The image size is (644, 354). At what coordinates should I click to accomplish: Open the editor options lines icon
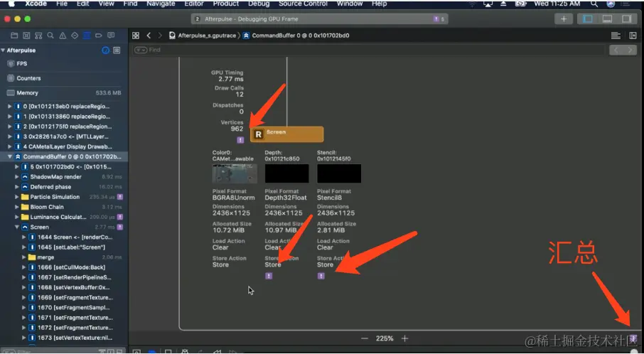[616, 36]
